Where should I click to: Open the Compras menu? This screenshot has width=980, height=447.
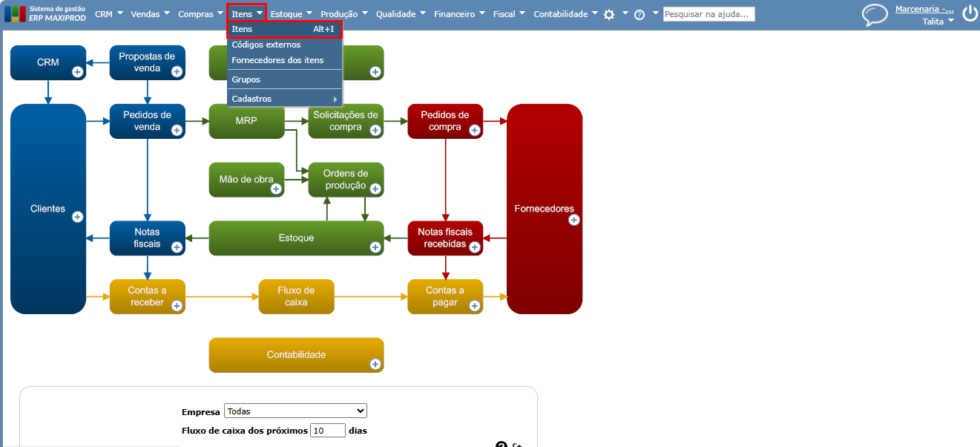point(201,13)
